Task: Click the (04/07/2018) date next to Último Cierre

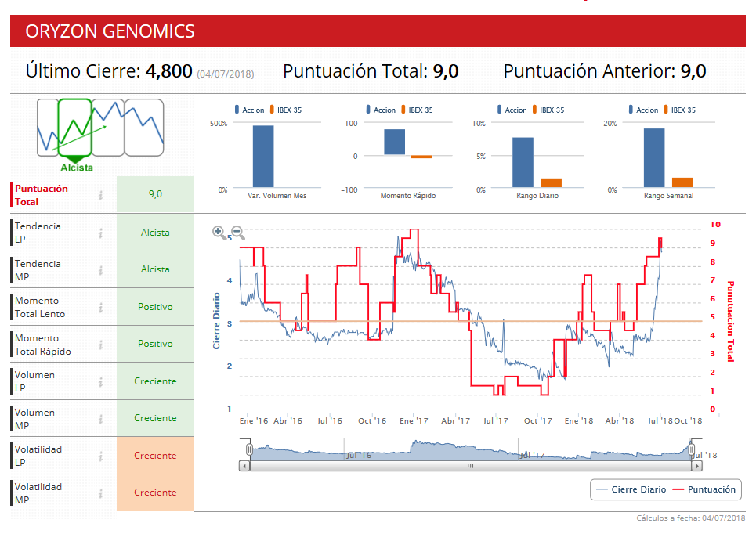Action: pos(225,74)
